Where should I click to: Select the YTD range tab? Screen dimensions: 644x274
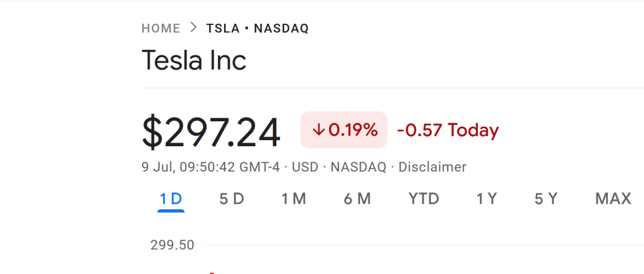tap(424, 199)
